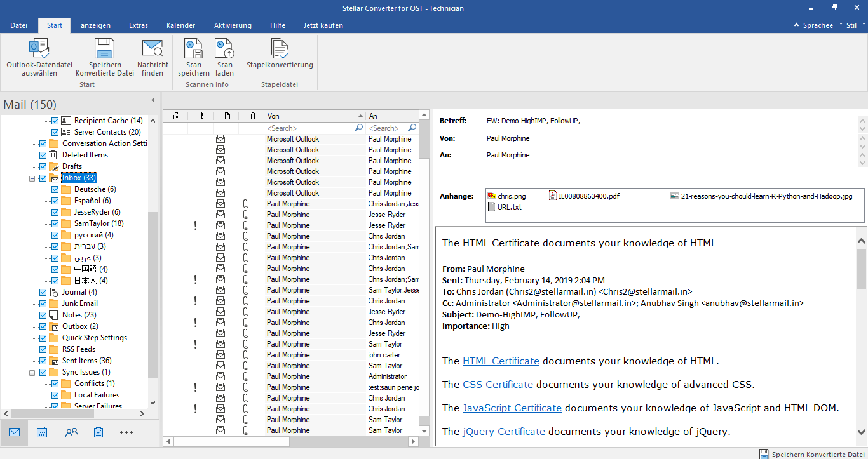Uncheck the Drafts folder checkbox
The width and height of the screenshot is (868, 459).
tap(43, 166)
